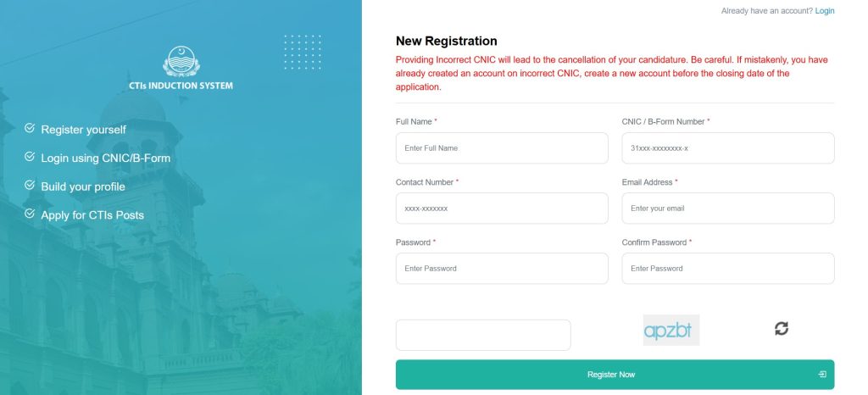Click the arrow icon on Register Now button
Image resolution: width=868 pixels, height=395 pixels.
821,374
